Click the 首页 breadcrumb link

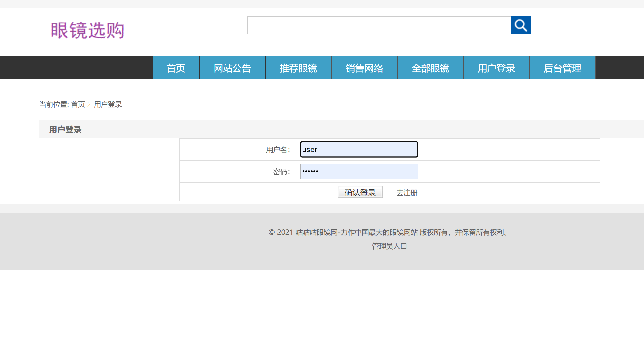78,105
